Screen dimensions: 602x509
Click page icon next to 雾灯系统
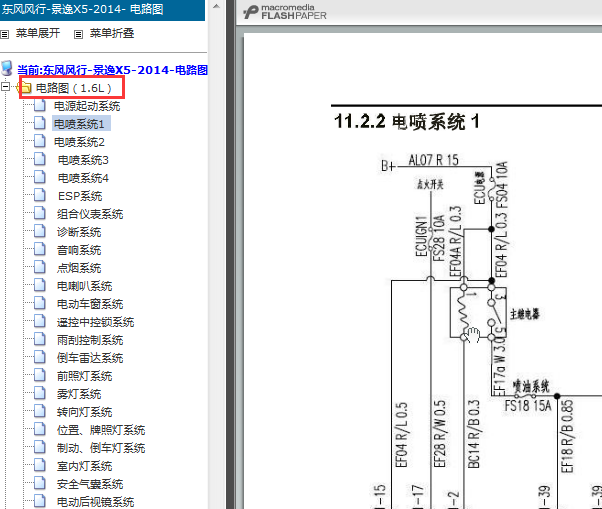(40, 393)
